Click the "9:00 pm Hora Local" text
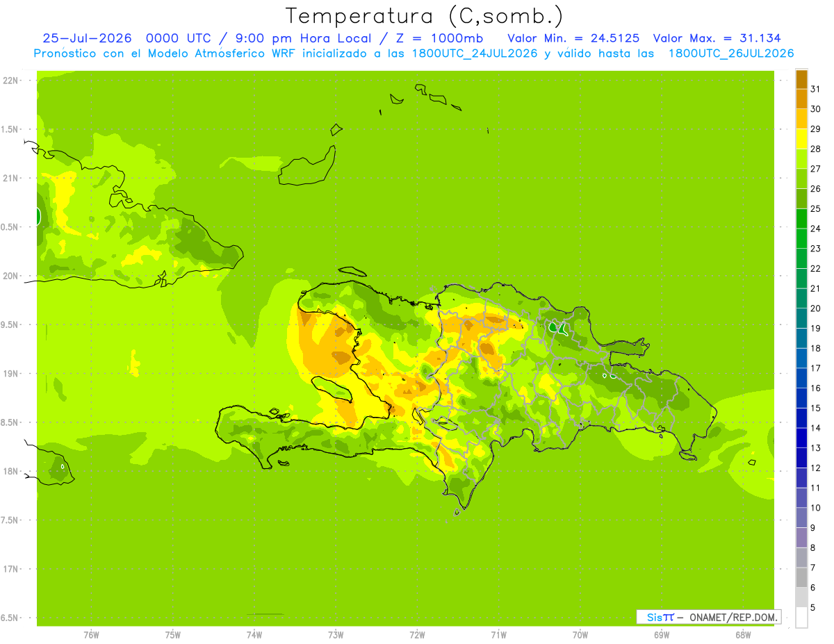The width and height of the screenshot is (834, 644). 306,38
